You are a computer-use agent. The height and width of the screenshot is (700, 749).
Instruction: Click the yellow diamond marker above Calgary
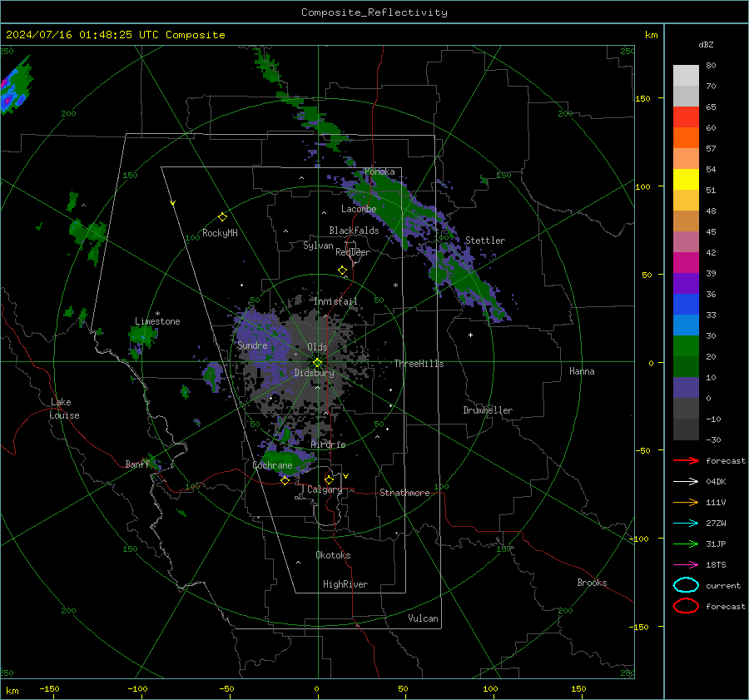point(329,479)
